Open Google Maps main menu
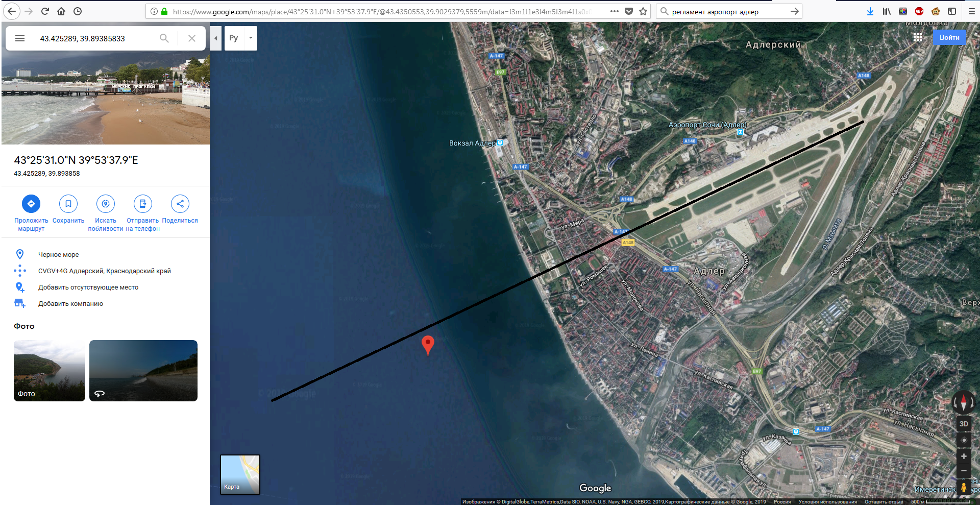Screen dimensions: 980x505 (x=20, y=38)
